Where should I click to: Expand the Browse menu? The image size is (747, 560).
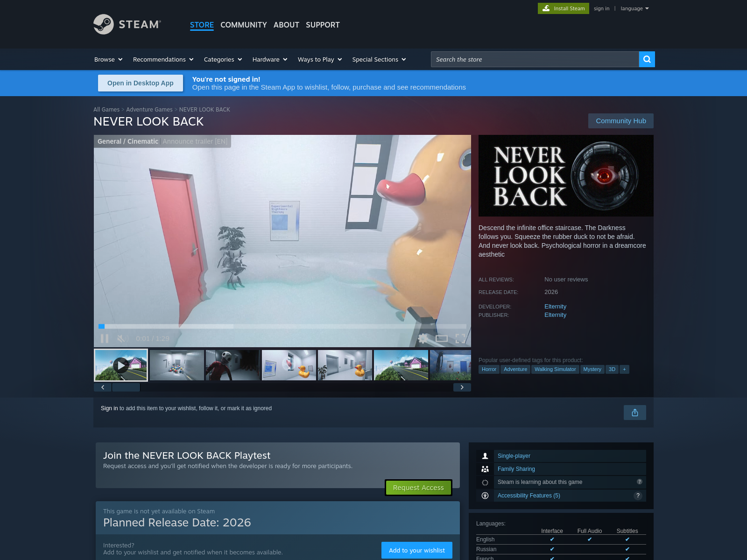[108, 59]
